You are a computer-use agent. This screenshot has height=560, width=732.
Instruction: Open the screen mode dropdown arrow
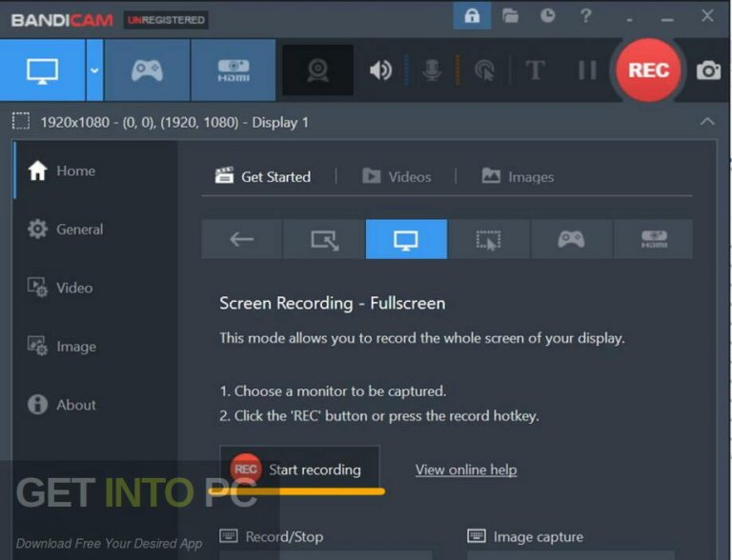point(94,70)
